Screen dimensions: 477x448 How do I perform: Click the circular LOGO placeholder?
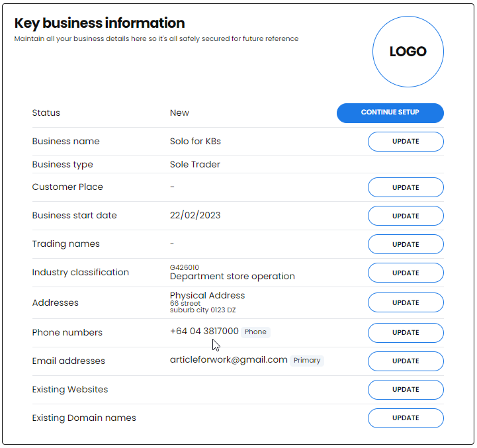(408, 52)
